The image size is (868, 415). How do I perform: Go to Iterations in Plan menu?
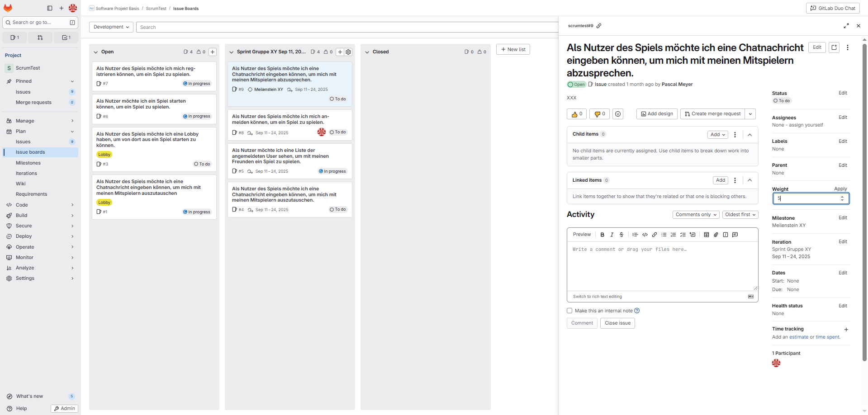click(x=26, y=173)
